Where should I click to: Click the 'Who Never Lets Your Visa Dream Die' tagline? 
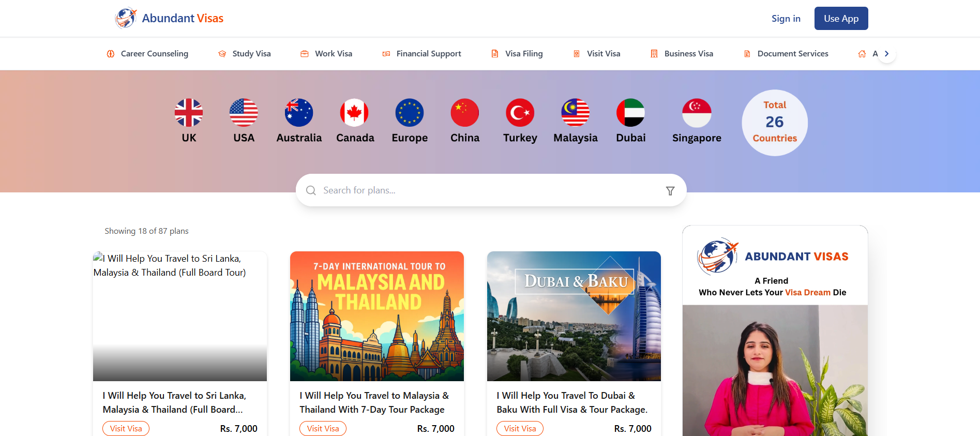pos(772,293)
